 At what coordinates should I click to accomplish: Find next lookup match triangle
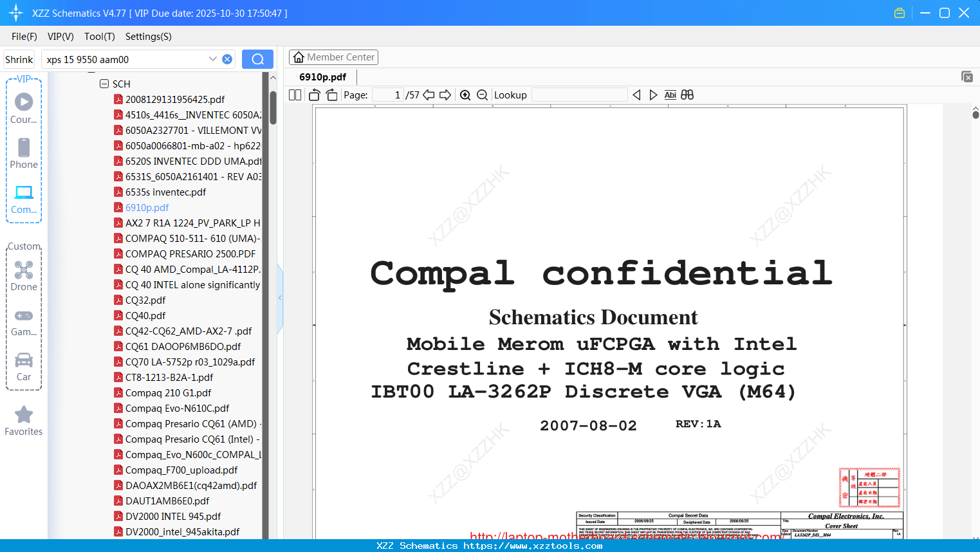(x=653, y=95)
